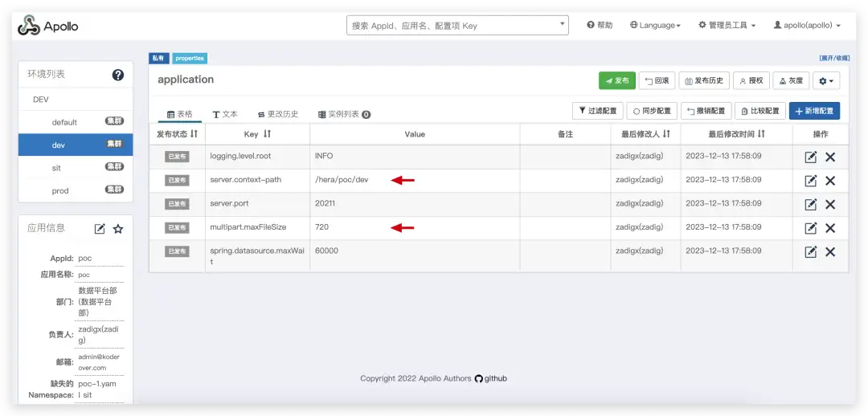
Task: Click 过滤配置 filter button
Action: pyautogui.click(x=597, y=111)
